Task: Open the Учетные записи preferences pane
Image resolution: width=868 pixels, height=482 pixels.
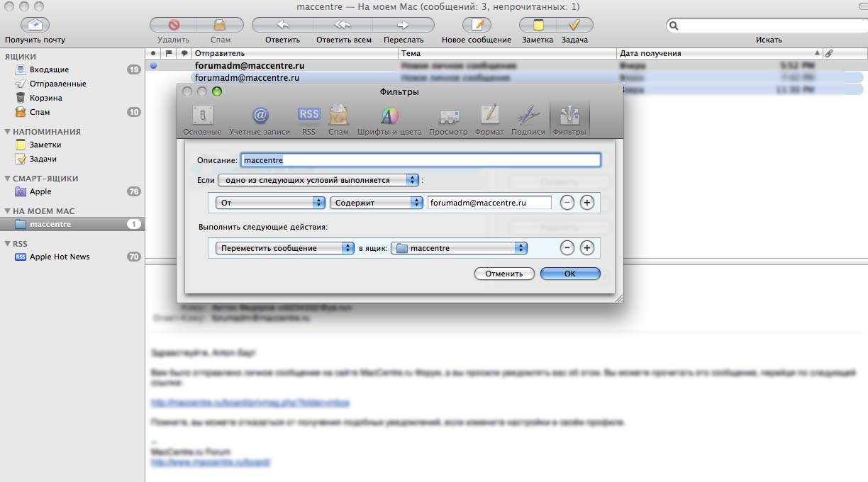Action: coord(260,120)
